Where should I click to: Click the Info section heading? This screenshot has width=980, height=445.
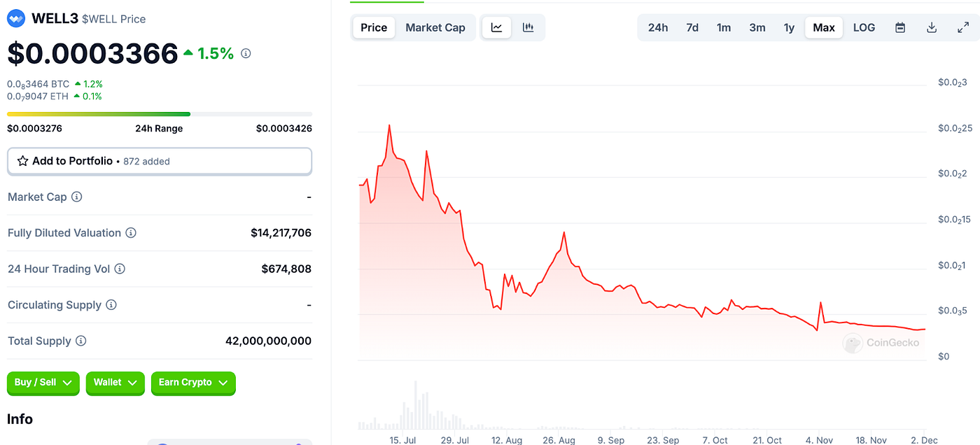tap(20, 419)
